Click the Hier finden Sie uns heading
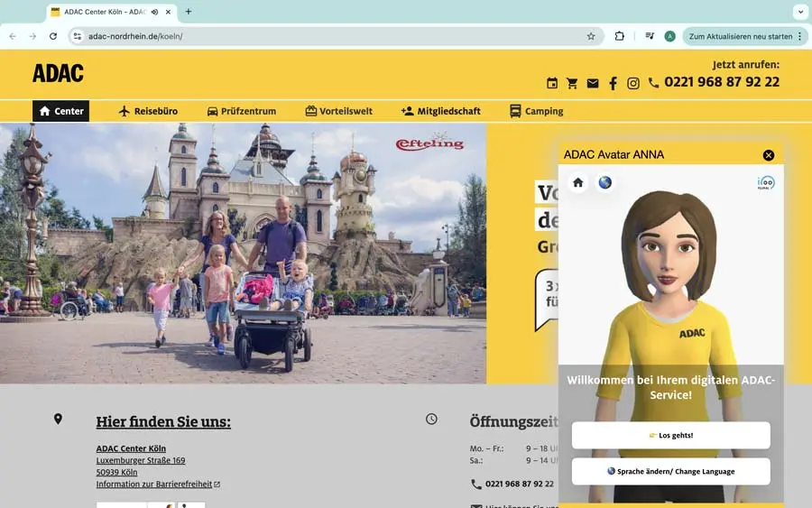 point(163,422)
